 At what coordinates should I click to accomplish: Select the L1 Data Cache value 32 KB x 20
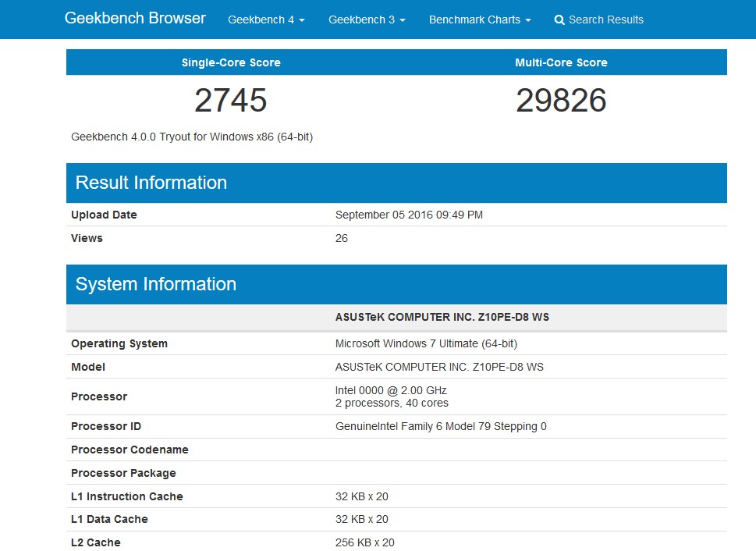(x=361, y=519)
